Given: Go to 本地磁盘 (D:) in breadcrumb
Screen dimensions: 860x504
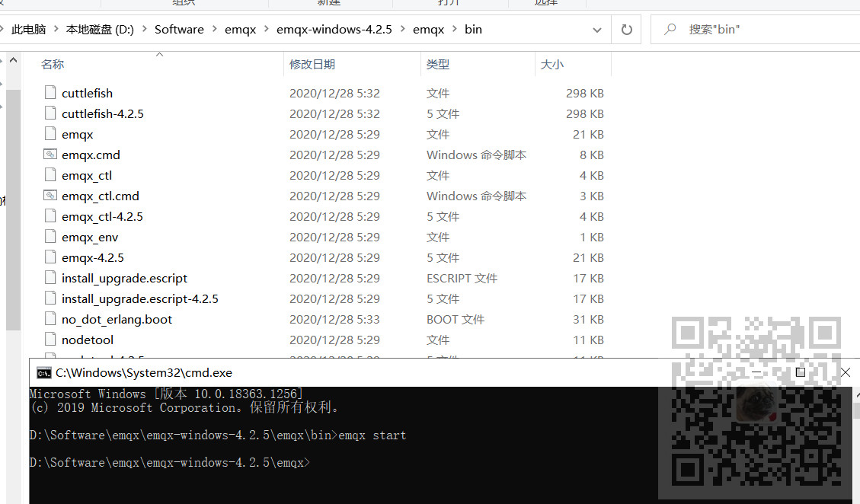Looking at the screenshot, I should 100,30.
